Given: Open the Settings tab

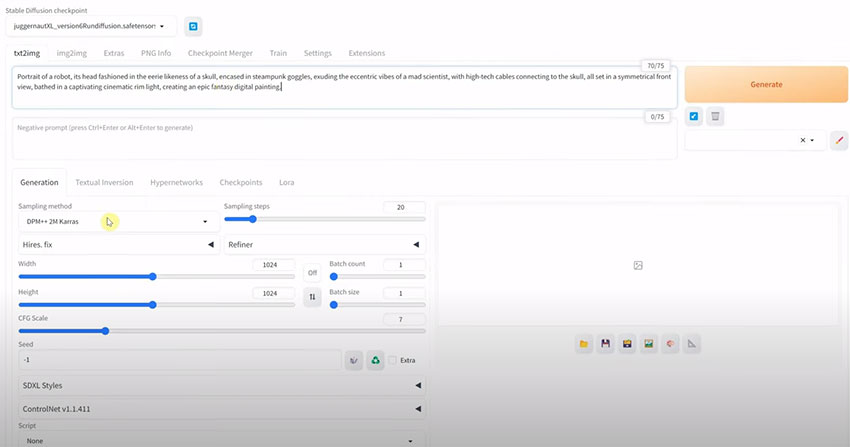Looking at the screenshot, I should click(318, 53).
